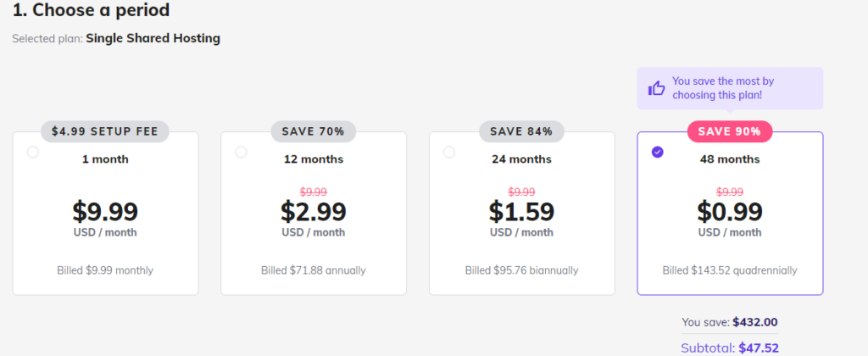Choose the $1.59 per month plan card
This screenshot has height=356, width=868.
521,213
